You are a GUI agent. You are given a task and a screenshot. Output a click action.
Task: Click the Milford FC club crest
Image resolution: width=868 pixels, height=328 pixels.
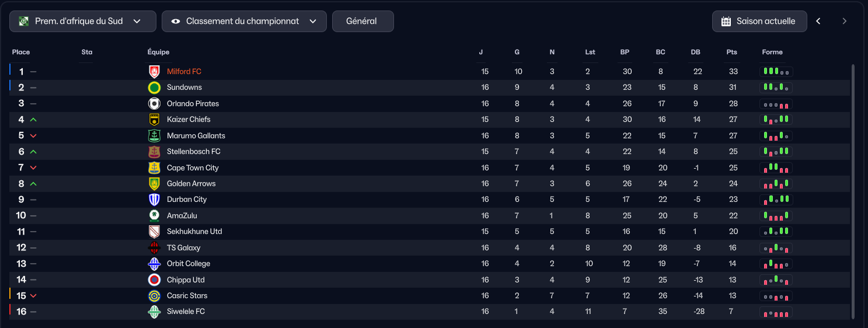[154, 72]
